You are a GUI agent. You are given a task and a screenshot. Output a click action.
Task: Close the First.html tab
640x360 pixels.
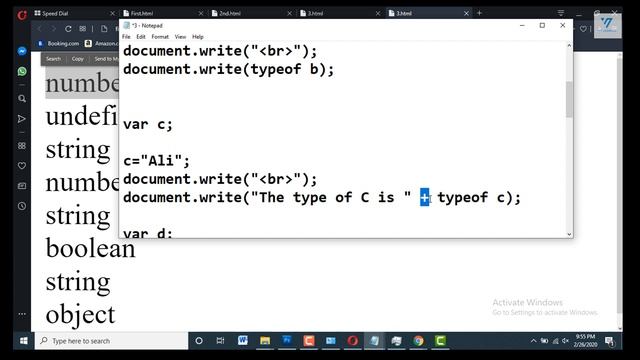[x=201, y=13]
